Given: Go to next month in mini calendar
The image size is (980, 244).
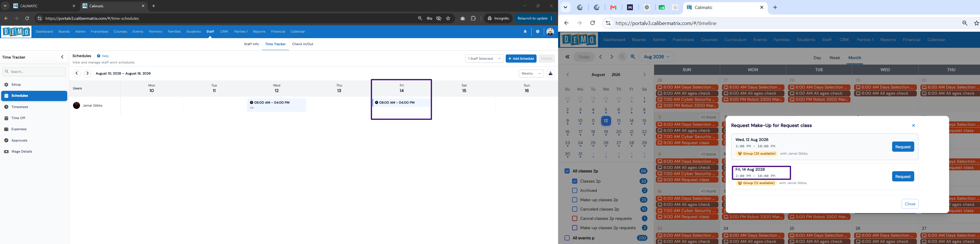Looking at the screenshot, I should pos(644,75).
